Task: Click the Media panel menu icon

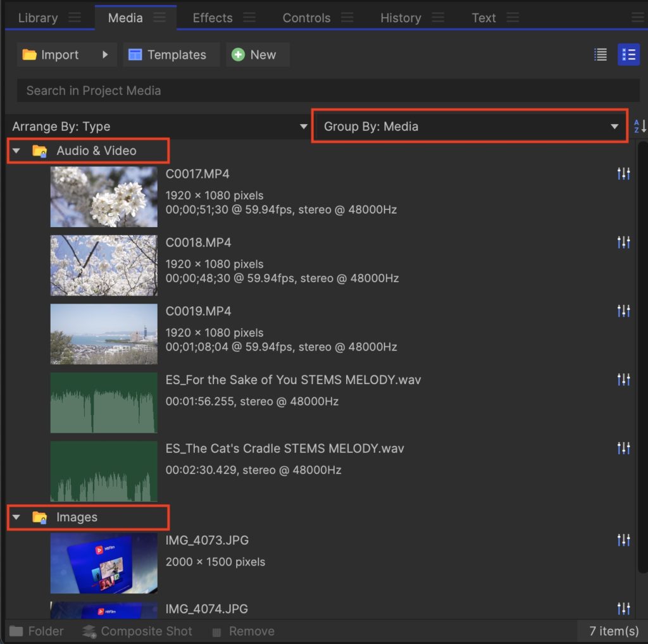Action: tap(159, 18)
